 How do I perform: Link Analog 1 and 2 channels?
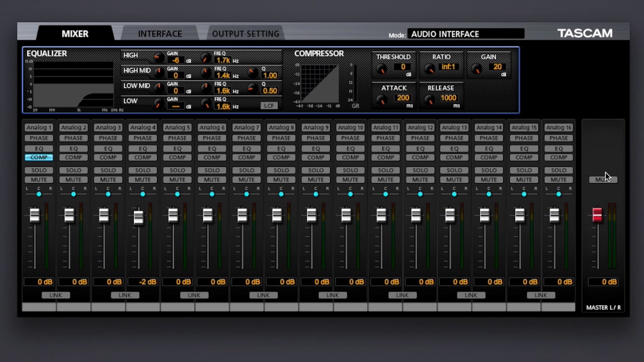click(x=56, y=295)
